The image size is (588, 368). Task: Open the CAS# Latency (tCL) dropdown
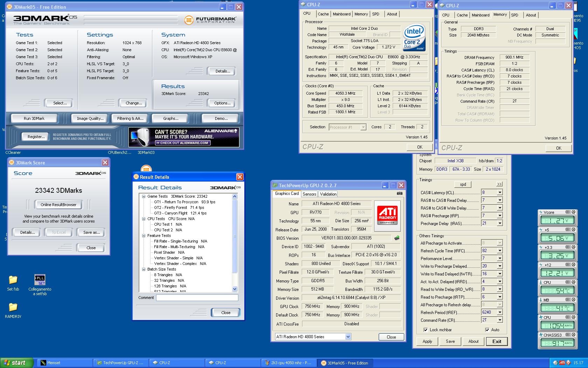500,192
